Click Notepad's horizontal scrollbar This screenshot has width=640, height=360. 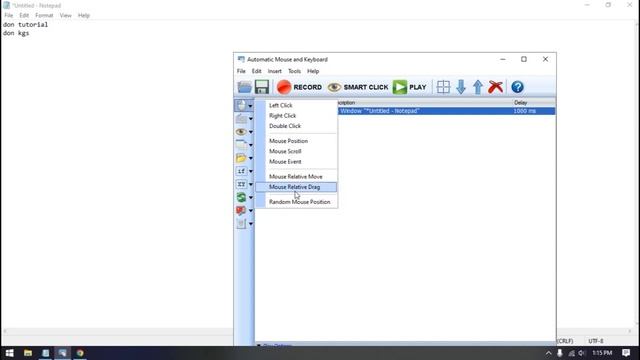pyautogui.click(x=118, y=331)
